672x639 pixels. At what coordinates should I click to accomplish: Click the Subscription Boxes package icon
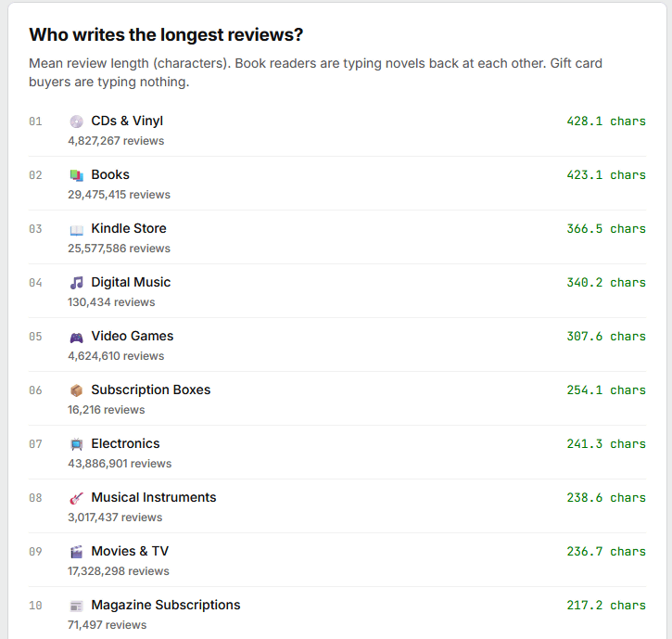click(76, 390)
